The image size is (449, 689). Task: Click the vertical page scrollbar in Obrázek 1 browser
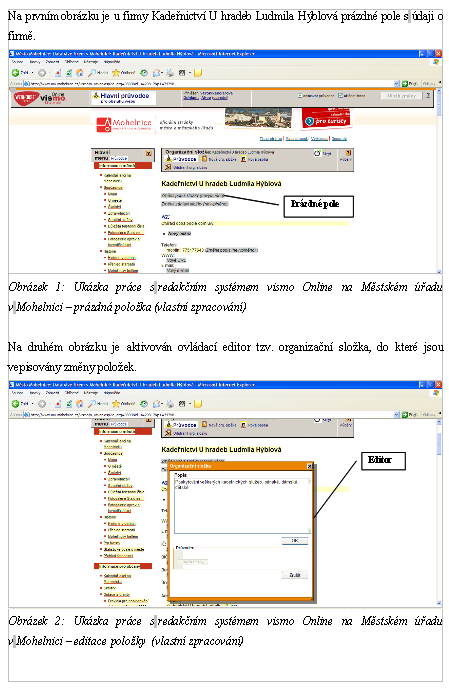tap(439, 180)
